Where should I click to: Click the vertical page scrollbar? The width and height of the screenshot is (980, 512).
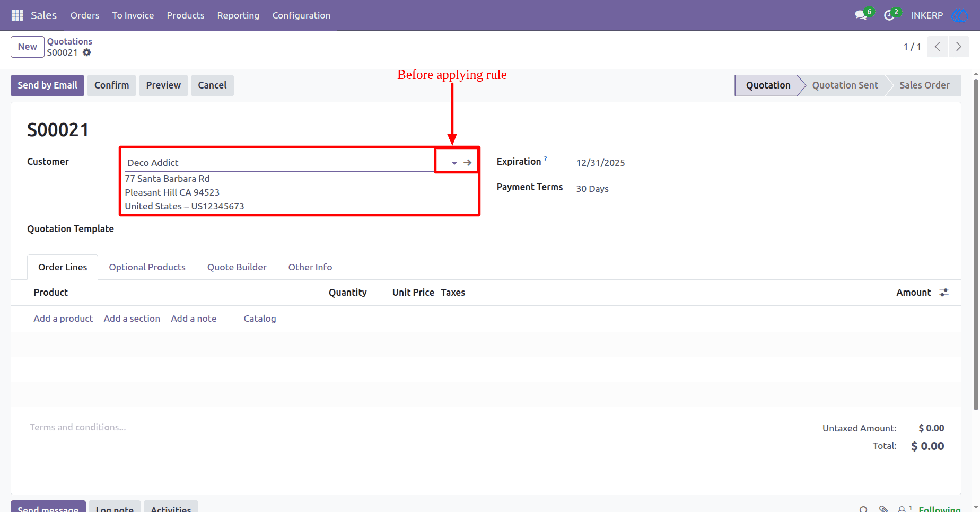976,244
